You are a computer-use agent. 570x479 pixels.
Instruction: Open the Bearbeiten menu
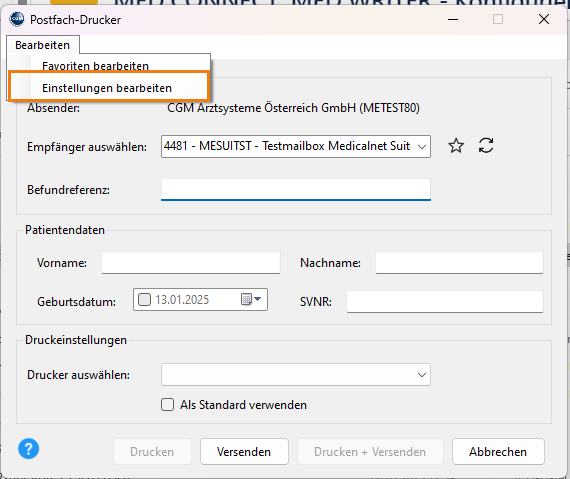pyautogui.click(x=43, y=45)
